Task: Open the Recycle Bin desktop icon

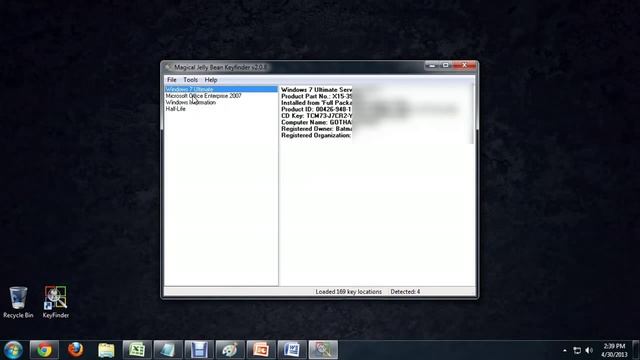Action: pyautogui.click(x=18, y=302)
